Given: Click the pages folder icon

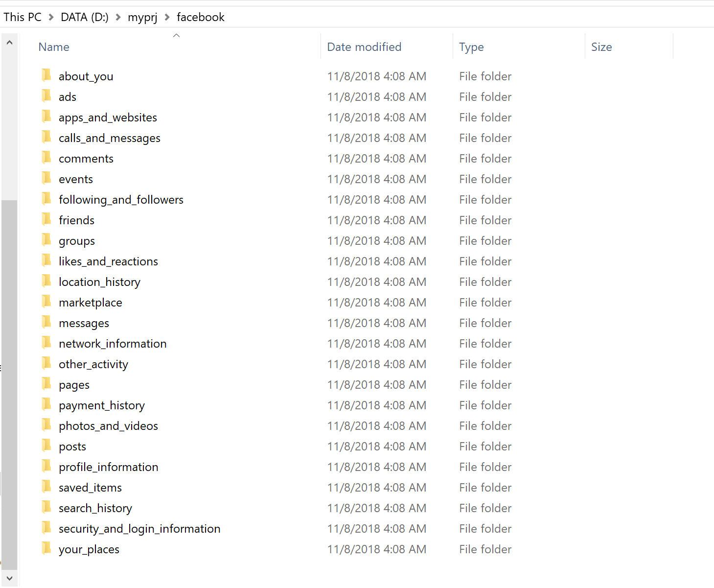Looking at the screenshot, I should click(46, 383).
